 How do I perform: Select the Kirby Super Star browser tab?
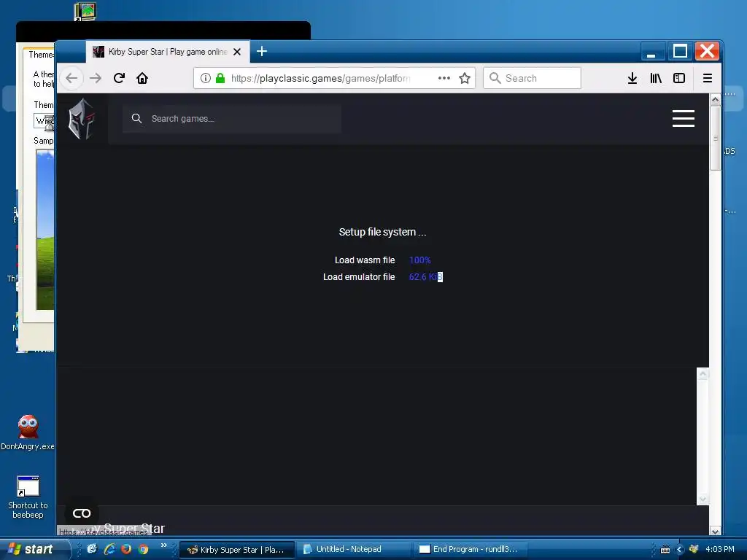click(x=168, y=52)
